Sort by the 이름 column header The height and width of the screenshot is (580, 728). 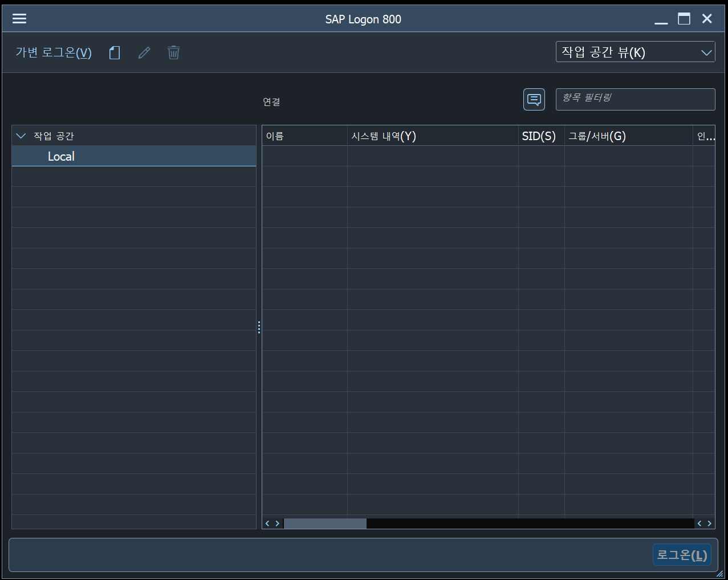pos(304,136)
